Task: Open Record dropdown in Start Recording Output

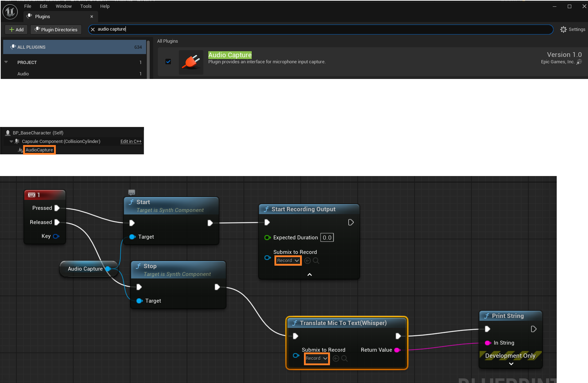Action: 288,261
